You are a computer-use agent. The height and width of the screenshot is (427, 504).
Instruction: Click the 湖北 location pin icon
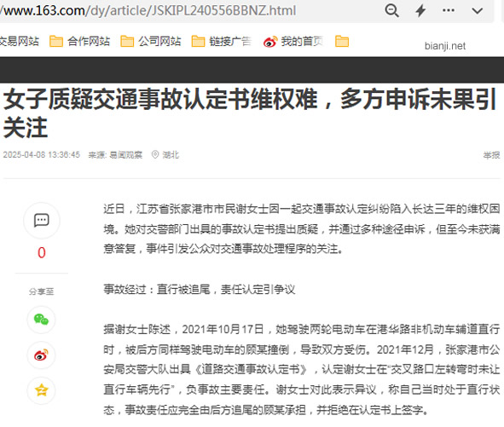coord(155,155)
